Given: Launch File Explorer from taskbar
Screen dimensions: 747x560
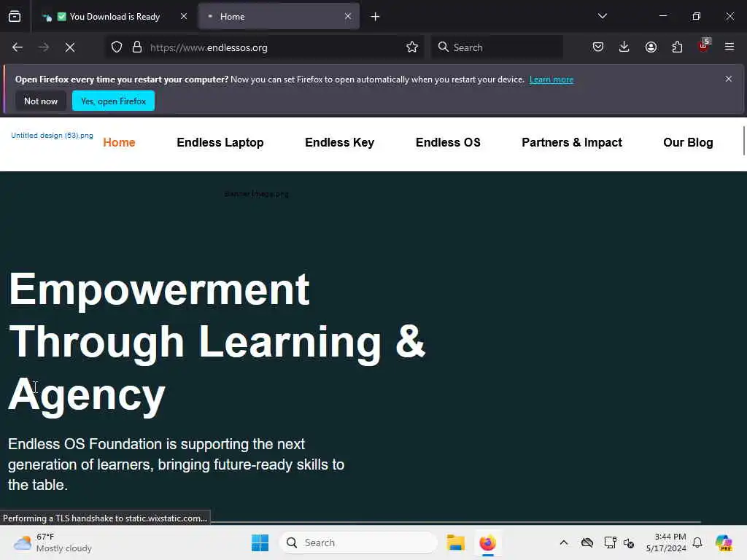Looking at the screenshot, I should (x=455, y=542).
